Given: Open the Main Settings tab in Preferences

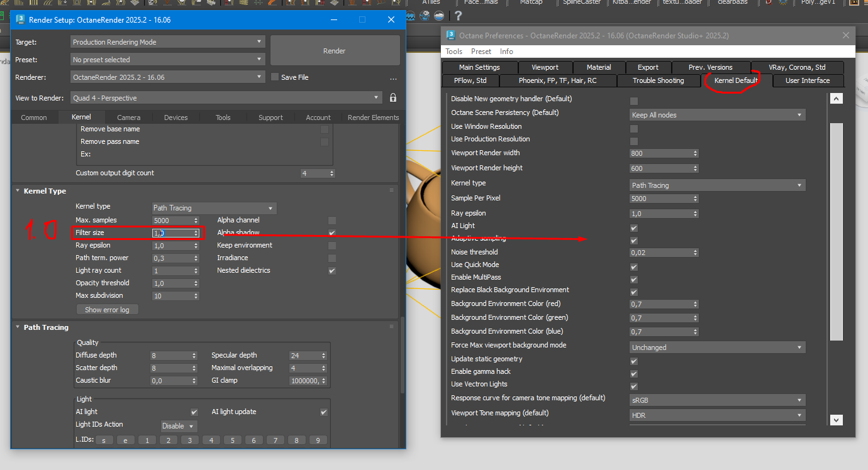Looking at the screenshot, I should pos(479,67).
